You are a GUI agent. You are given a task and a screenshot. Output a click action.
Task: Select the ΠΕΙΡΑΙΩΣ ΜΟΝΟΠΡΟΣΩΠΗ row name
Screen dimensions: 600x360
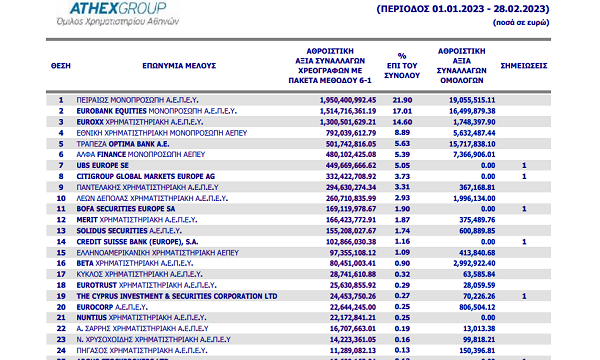(137, 100)
